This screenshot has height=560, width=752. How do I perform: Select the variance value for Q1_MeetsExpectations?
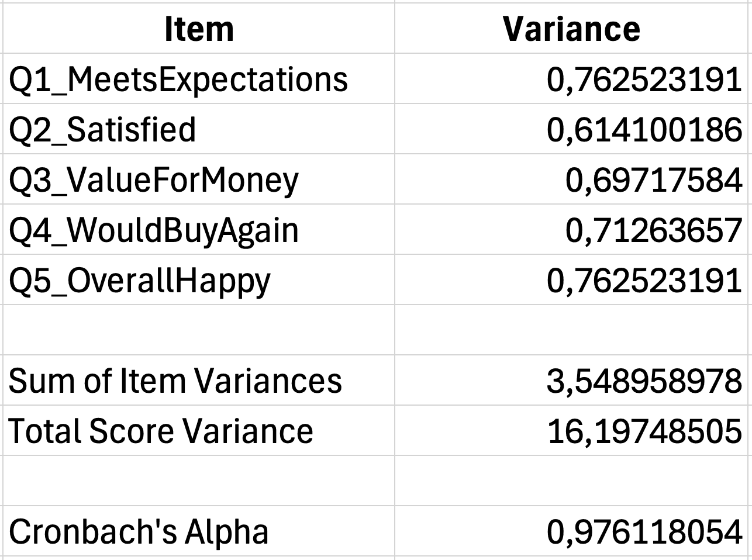point(644,79)
